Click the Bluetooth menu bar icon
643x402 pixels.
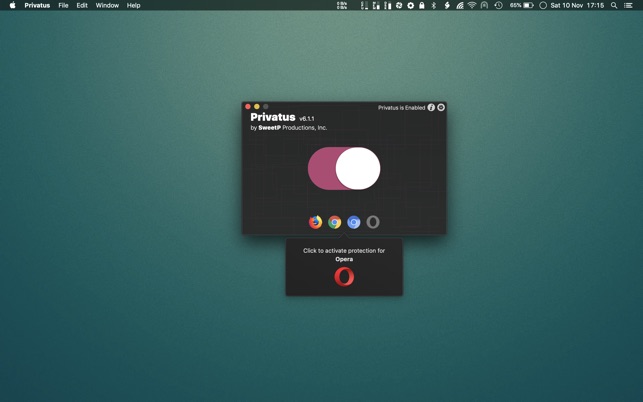[x=433, y=5]
